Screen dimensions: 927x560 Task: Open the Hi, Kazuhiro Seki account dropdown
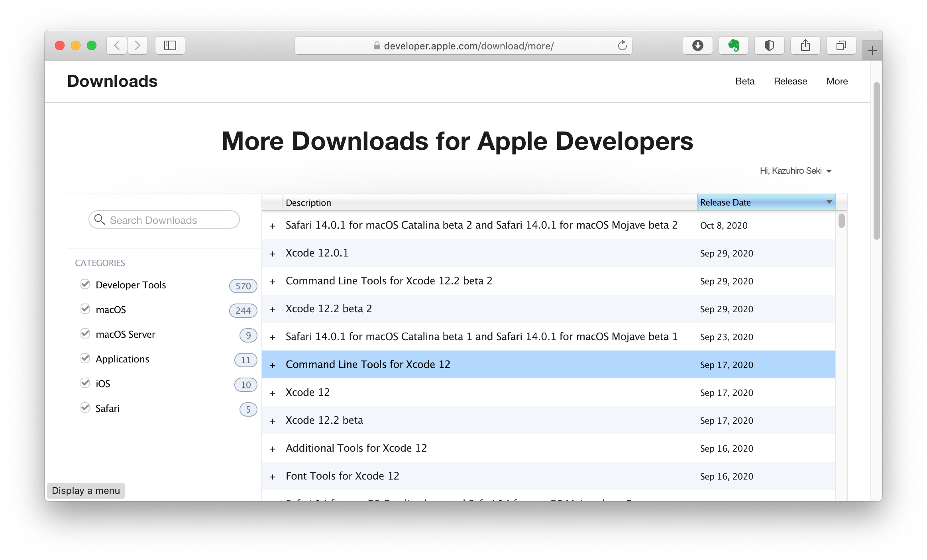[795, 171]
